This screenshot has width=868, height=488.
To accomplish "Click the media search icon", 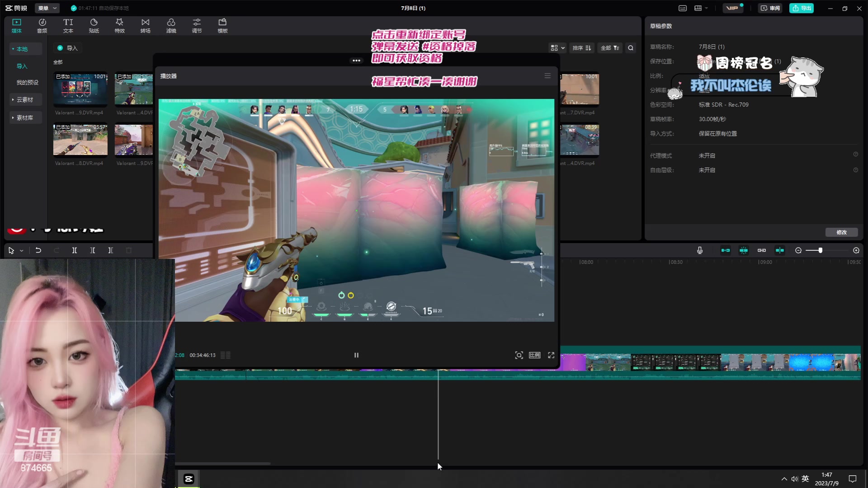I will [631, 48].
